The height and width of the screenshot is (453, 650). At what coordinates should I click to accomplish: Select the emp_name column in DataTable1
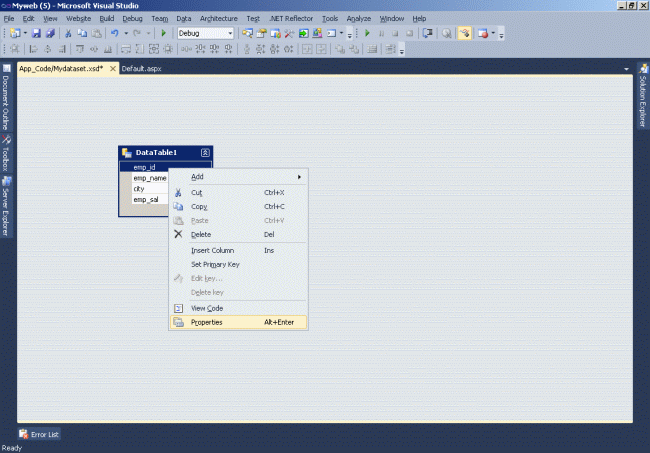[x=149, y=178]
